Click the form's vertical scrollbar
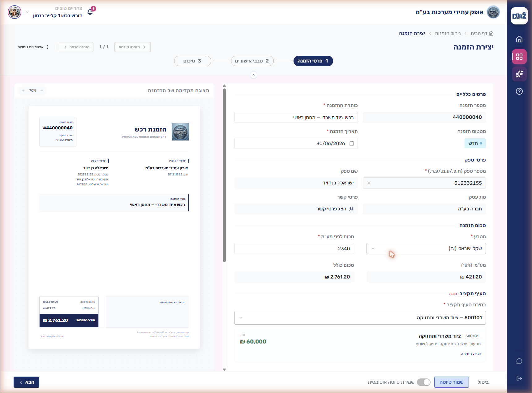 tap(224, 175)
